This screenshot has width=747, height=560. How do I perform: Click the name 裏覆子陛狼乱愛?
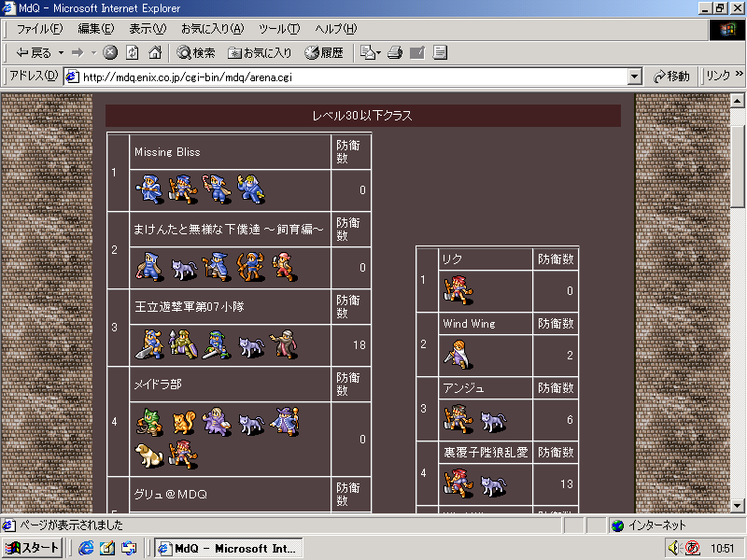(486, 453)
